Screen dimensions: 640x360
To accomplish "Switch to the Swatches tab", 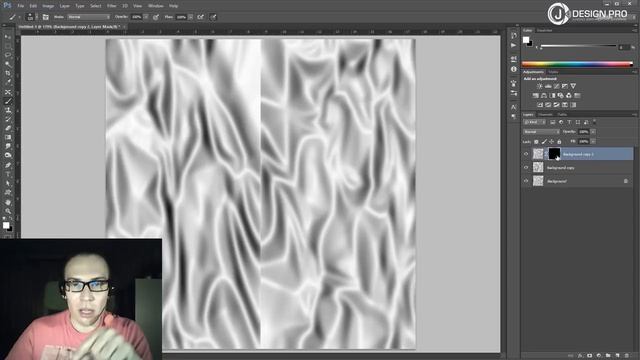I will (x=544, y=30).
